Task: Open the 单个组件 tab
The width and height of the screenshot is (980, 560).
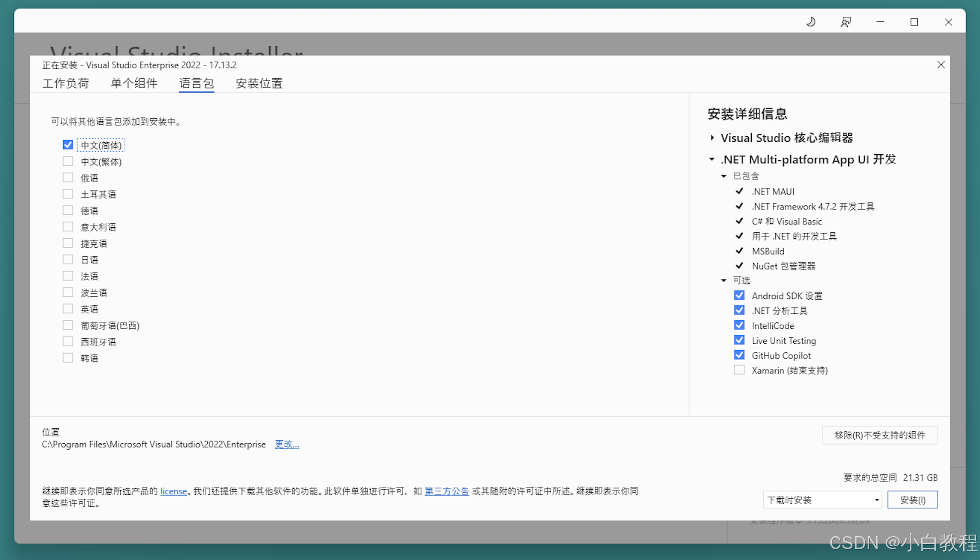Action: click(x=134, y=83)
